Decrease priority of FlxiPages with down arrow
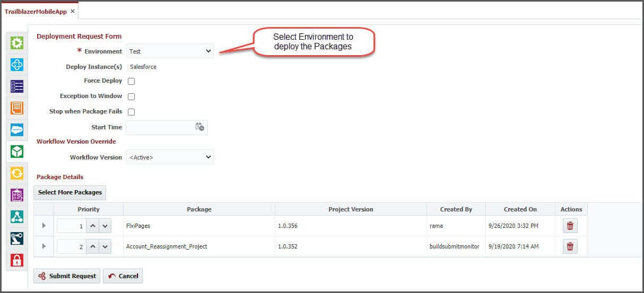This screenshot has width=644, height=293. pyautogui.click(x=105, y=226)
